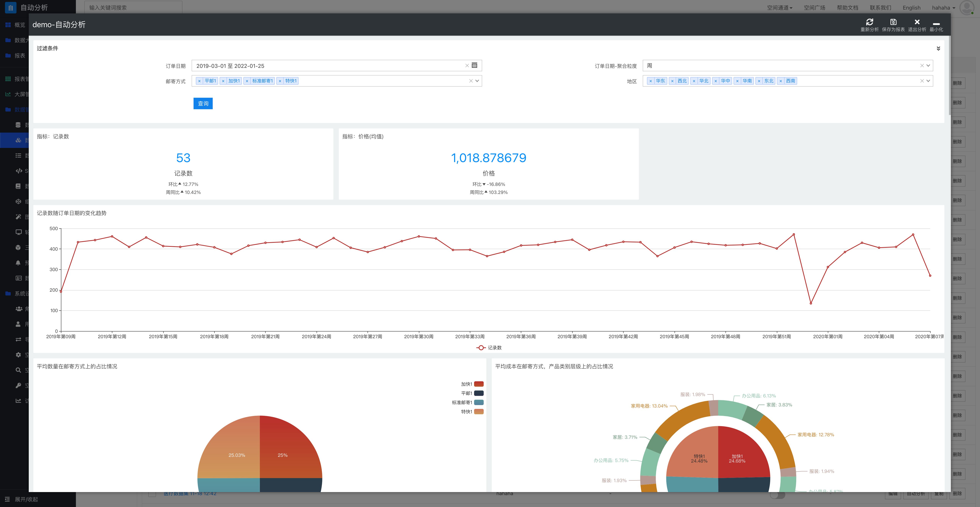Viewport: 980px width, 507px height.
Task: Open 帮助文档 in the top navigation
Action: point(847,8)
